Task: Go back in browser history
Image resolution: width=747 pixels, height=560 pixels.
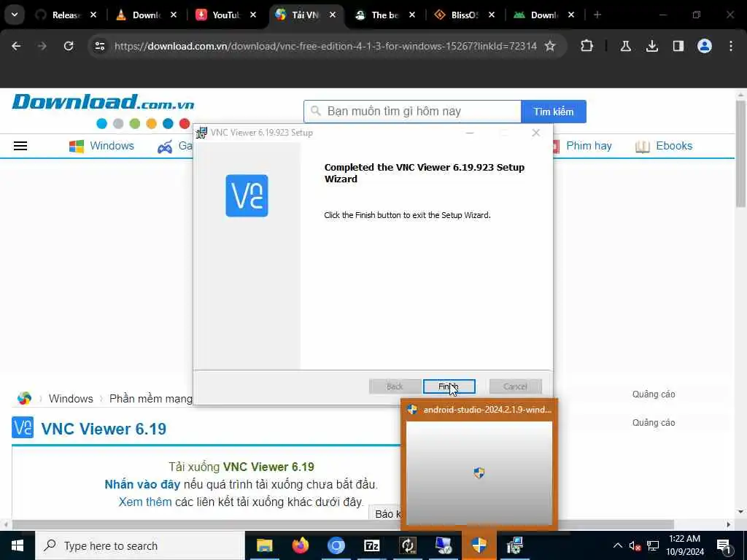Action: 16,46
